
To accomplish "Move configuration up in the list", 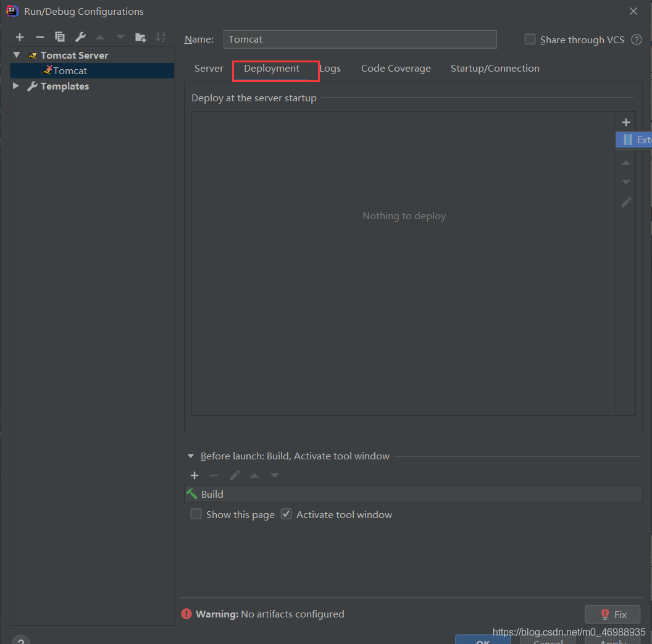I will (x=100, y=38).
